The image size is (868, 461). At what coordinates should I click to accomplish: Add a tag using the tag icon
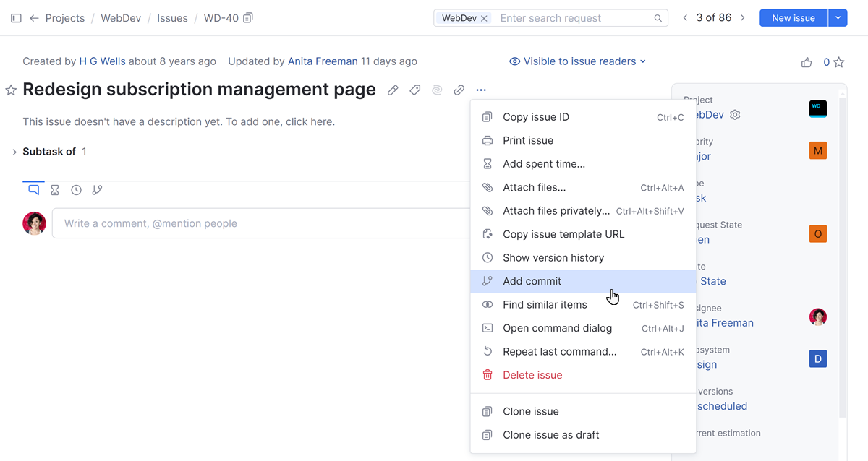(x=414, y=90)
